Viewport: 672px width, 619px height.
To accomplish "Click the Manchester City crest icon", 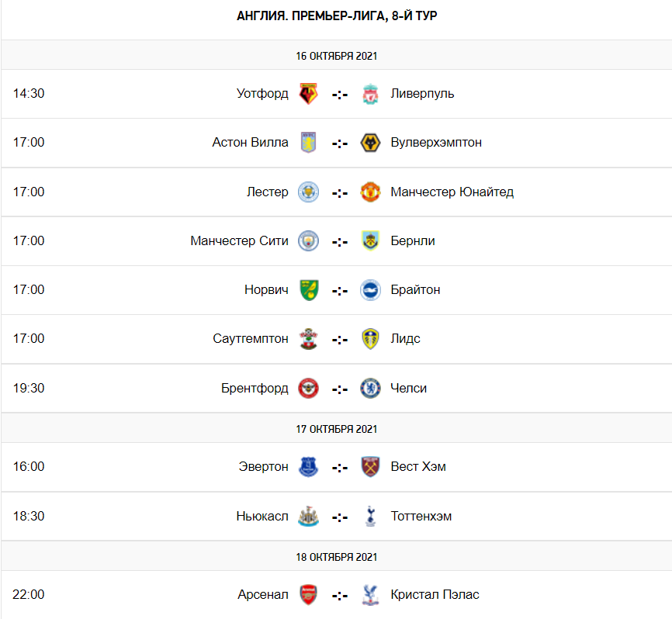I will pyautogui.click(x=309, y=240).
